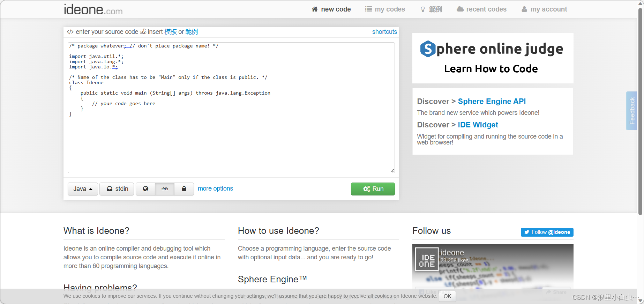Click the 'How to use Ideone?' heading
644x304 pixels.
click(x=278, y=231)
